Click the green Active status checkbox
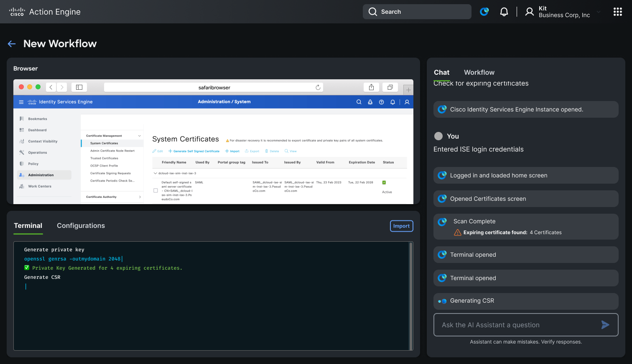 pos(385,182)
